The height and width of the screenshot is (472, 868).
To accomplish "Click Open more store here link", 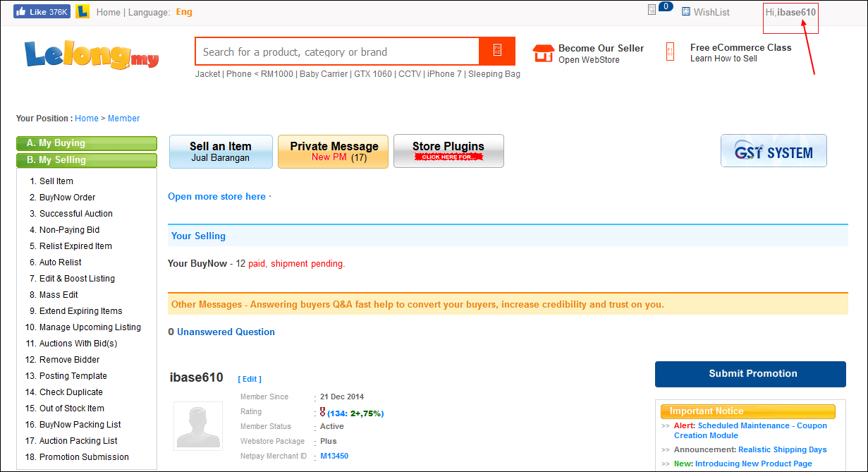I will [216, 197].
